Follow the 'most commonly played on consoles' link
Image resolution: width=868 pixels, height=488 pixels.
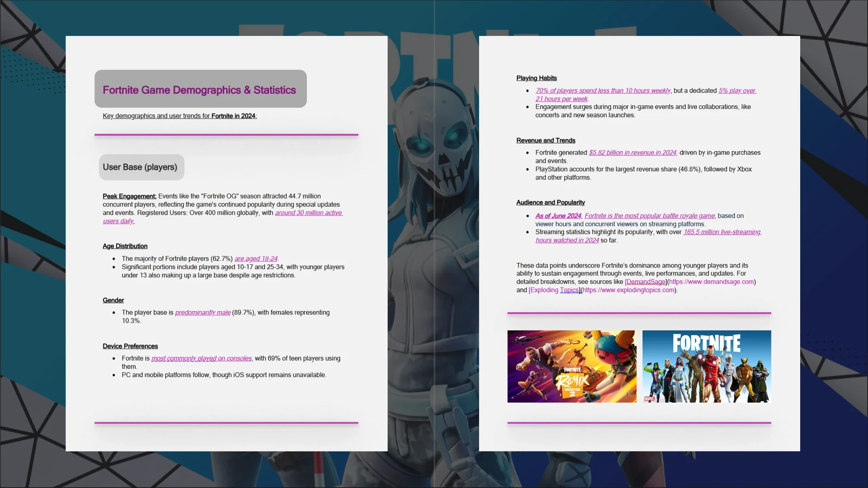click(201, 358)
